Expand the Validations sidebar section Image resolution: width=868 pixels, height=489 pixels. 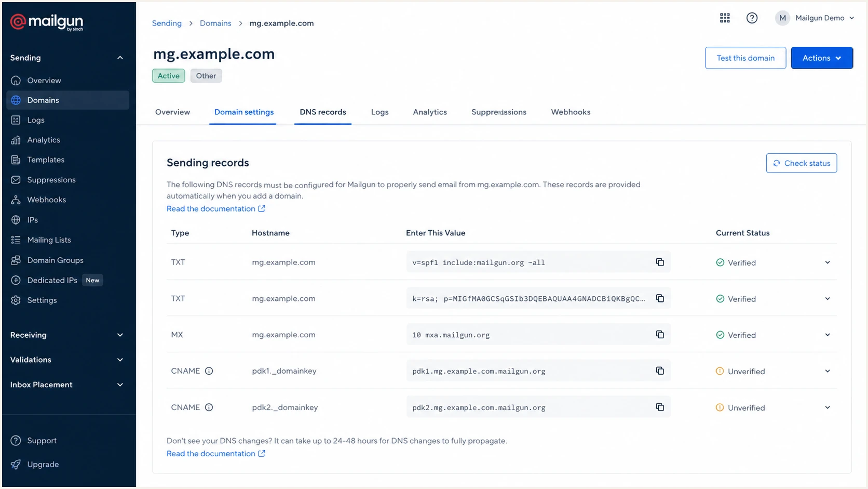pyautogui.click(x=120, y=360)
